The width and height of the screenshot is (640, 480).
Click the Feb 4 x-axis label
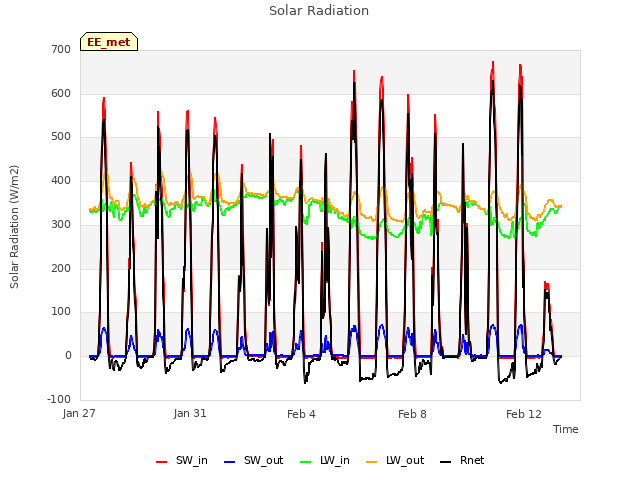(301, 414)
